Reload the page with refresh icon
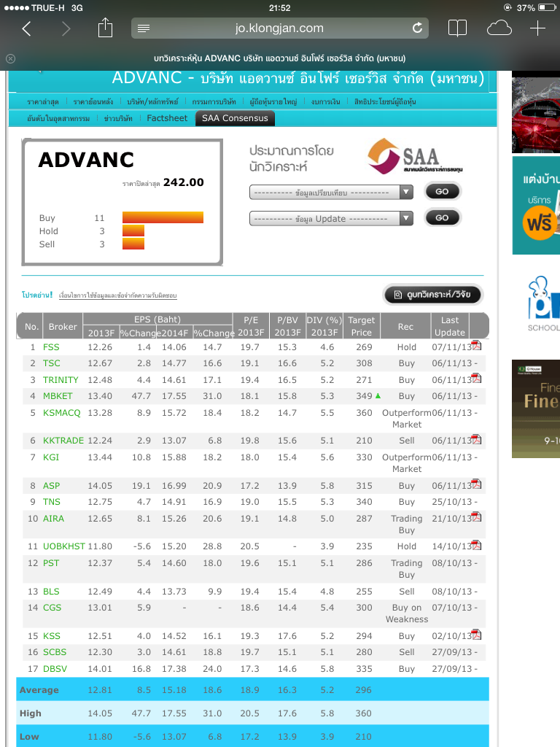560x747 pixels. pyautogui.click(x=417, y=28)
